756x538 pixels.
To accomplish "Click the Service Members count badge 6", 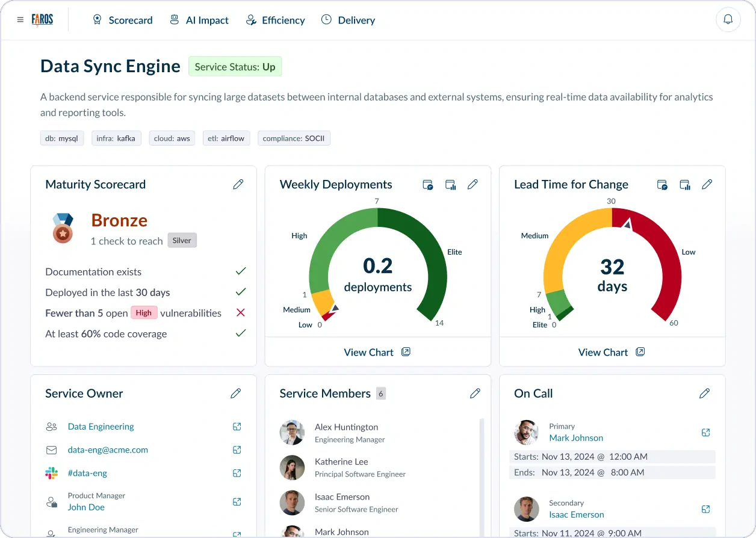I will (x=380, y=394).
